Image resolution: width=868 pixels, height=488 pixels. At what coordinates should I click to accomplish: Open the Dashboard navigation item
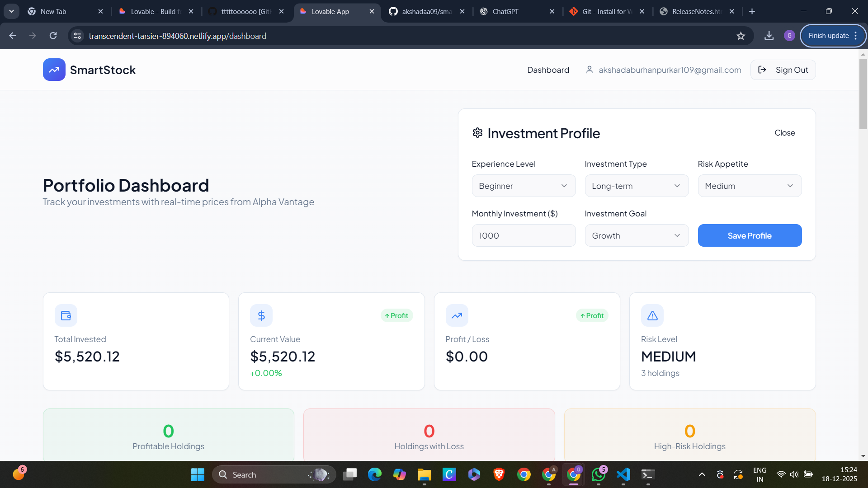click(548, 70)
